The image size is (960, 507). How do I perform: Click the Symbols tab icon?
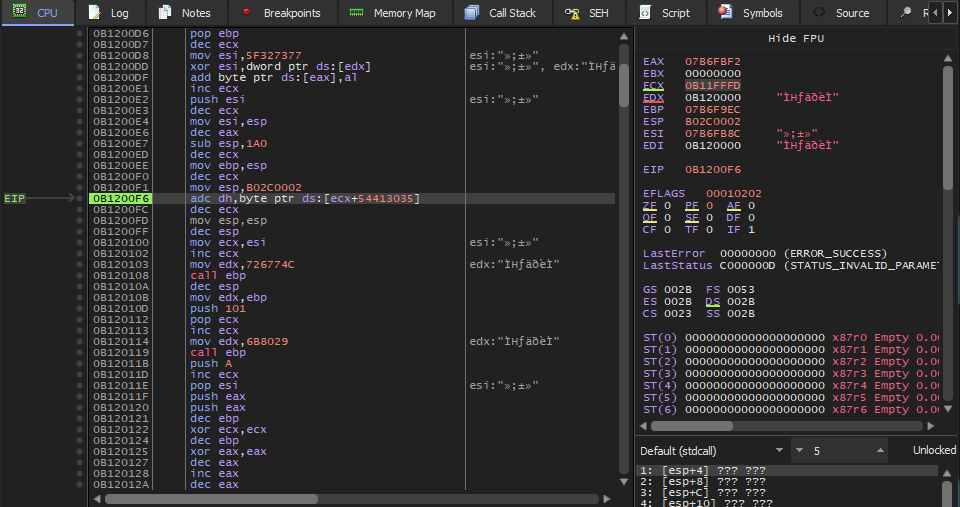tap(725, 13)
